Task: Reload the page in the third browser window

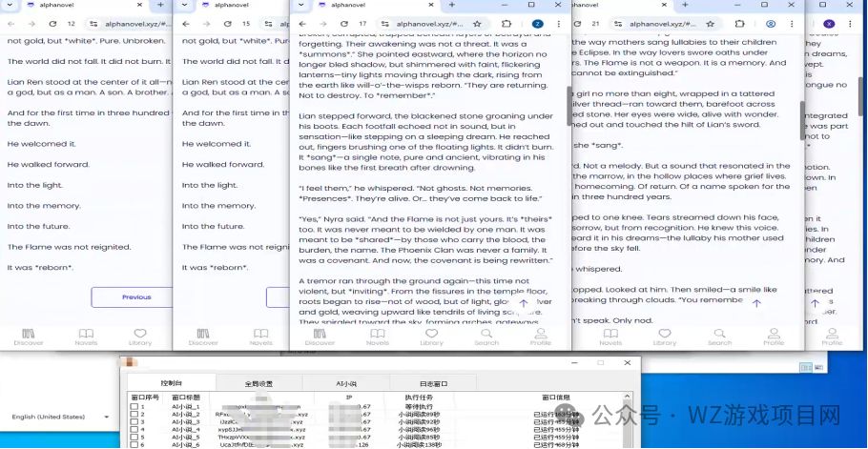Action: (x=344, y=24)
